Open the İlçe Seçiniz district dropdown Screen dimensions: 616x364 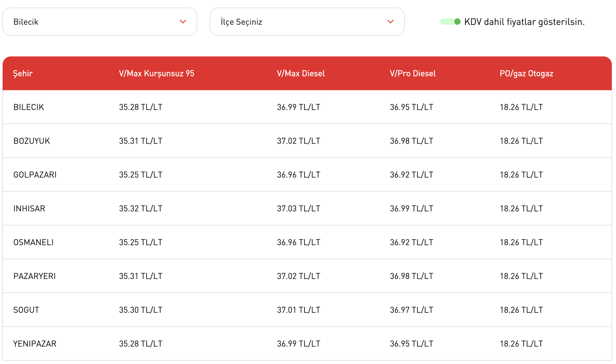pos(307,22)
